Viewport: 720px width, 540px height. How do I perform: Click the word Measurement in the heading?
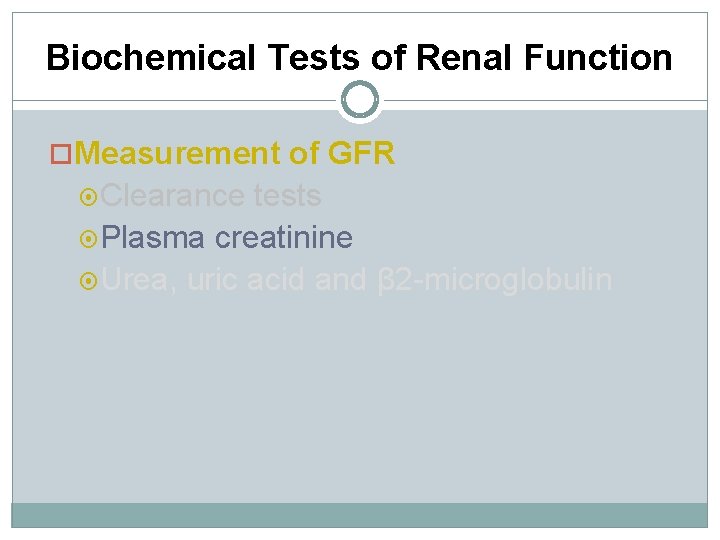[176, 153]
